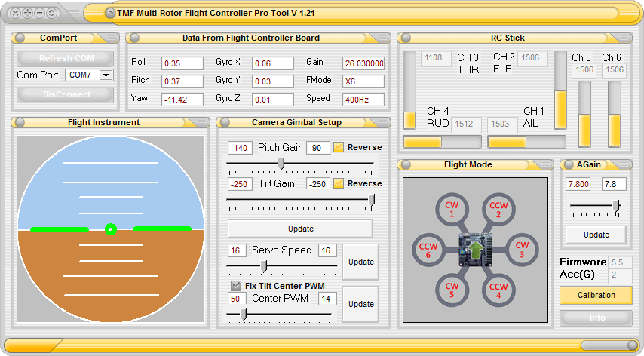Toggle the Pitch Gain Reverse checkbox
This screenshot has height=356, width=644.
339,147
